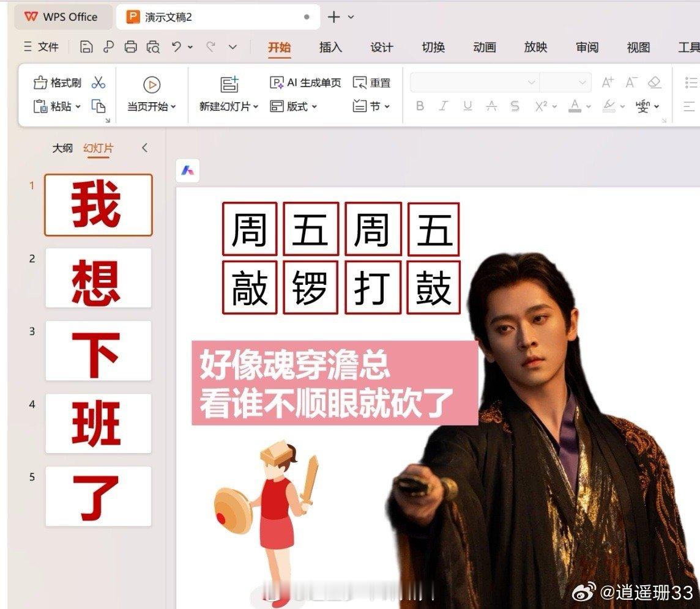Click the Clear formatting eraser icon
The height and width of the screenshot is (609, 700).
655,82
